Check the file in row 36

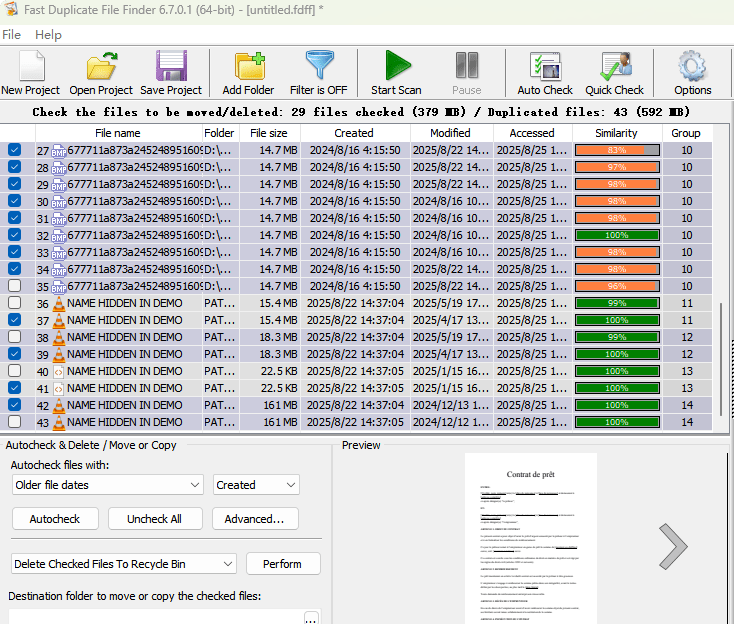tap(15, 303)
